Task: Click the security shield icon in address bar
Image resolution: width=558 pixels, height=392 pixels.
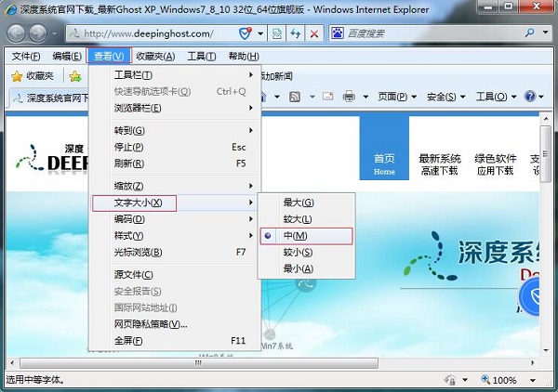Action: (245, 33)
